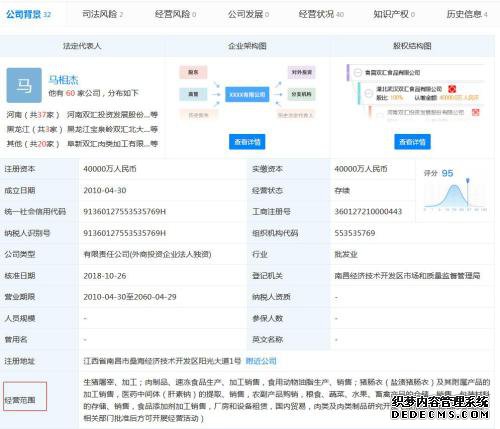The width and height of the screenshot is (500, 429).
Task: Open the 历史信息 tab
Action: [x=467, y=14]
